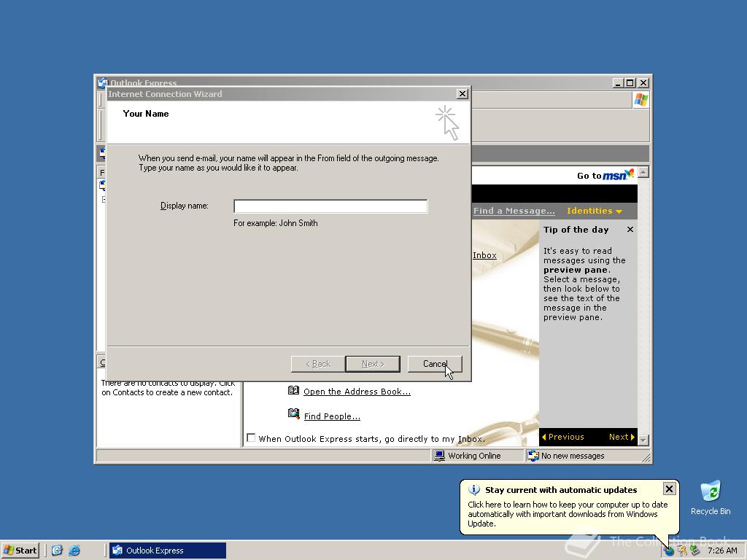
Task: Close the automatic updates balloon
Action: click(x=669, y=489)
